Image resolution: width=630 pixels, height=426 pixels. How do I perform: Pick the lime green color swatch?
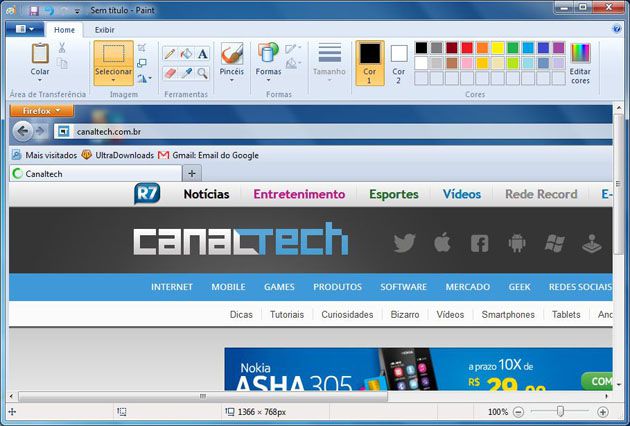tap(513, 63)
